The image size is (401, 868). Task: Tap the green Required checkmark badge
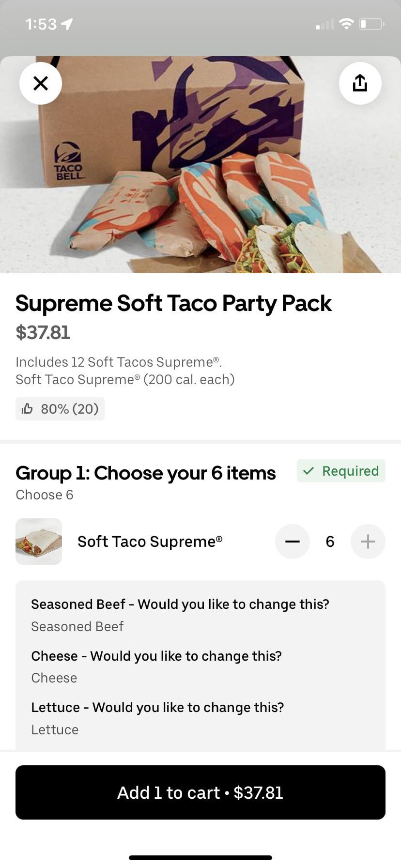341,471
